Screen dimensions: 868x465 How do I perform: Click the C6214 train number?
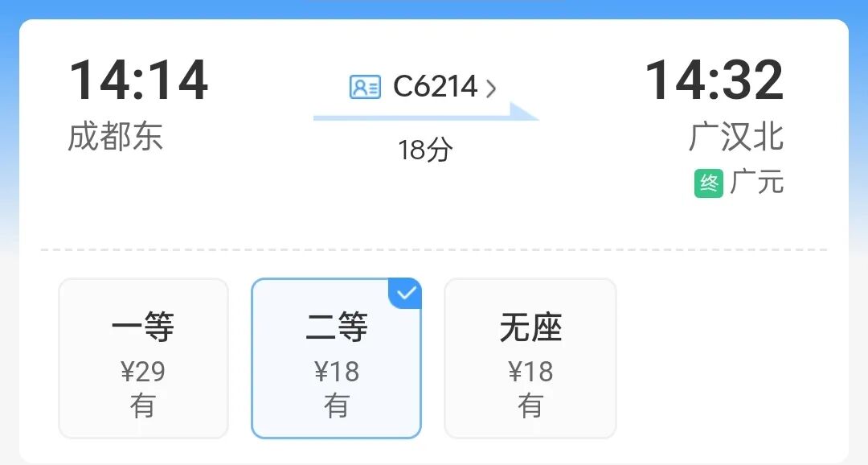435,86
